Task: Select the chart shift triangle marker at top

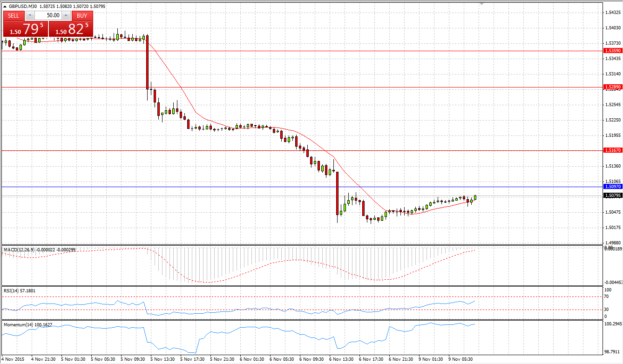Action: pyautogui.click(x=481, y=4)
